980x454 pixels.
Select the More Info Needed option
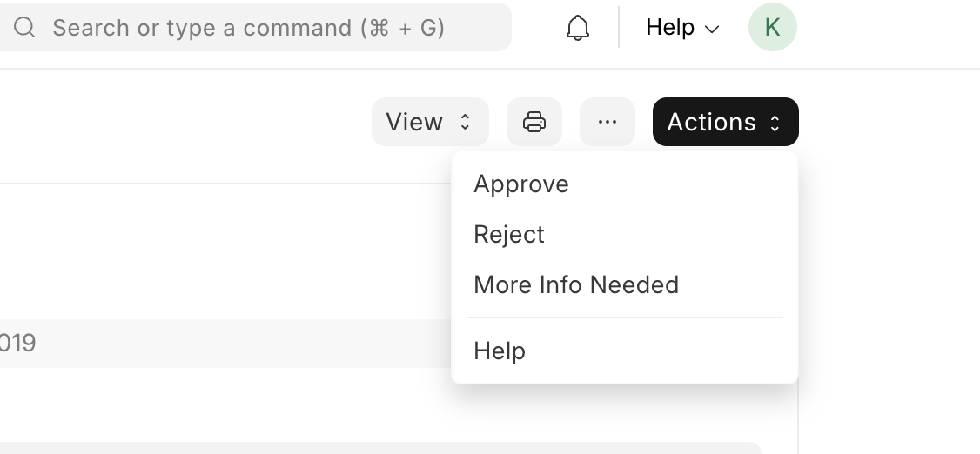(576, 284)
